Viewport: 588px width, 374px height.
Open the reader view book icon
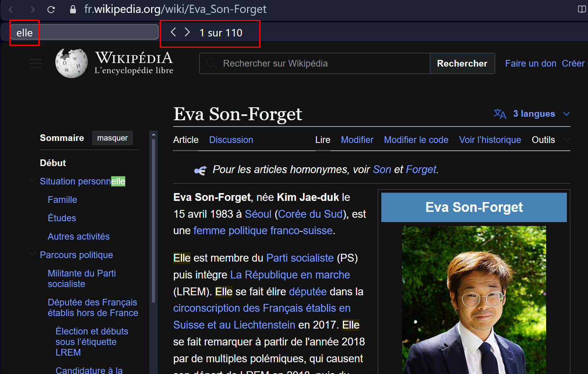coord(582,9)
